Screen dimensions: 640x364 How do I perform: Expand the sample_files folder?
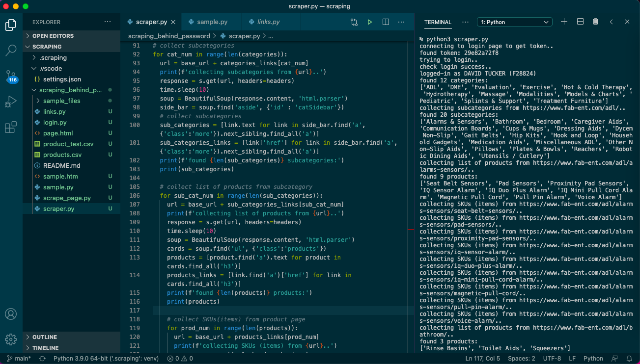pyautogui.click(x=71, y=101)
